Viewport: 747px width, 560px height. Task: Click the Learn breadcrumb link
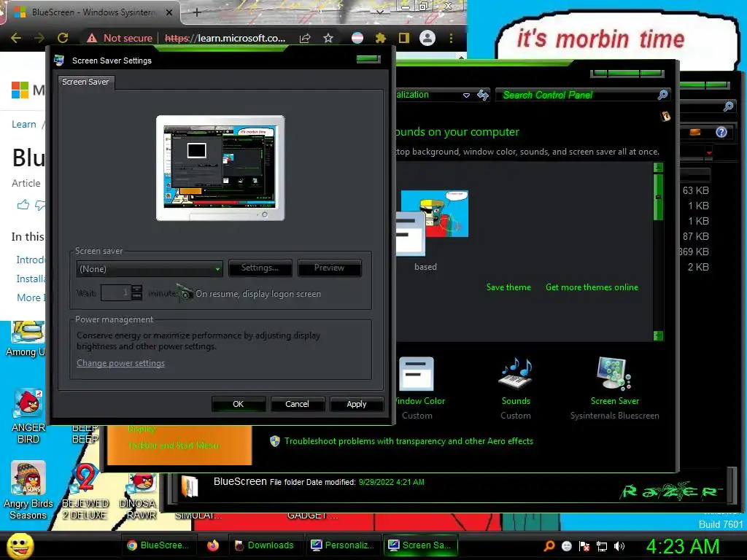coord(24,124)
